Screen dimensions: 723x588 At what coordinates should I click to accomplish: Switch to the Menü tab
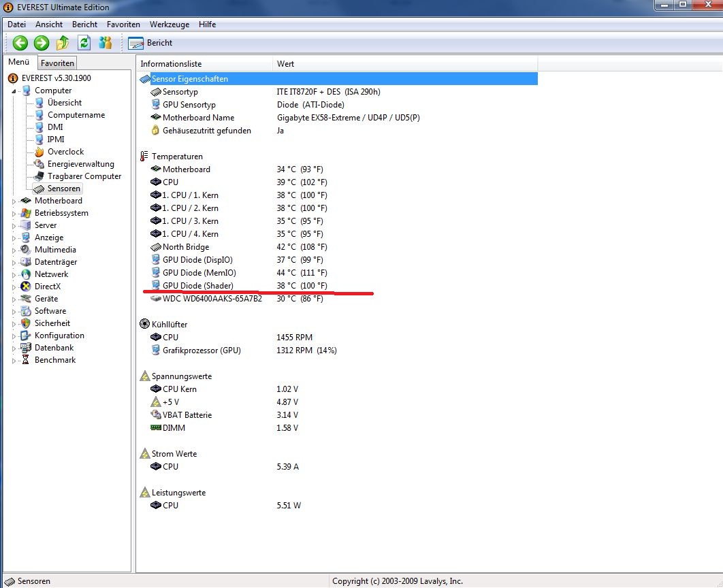point(19,62)
